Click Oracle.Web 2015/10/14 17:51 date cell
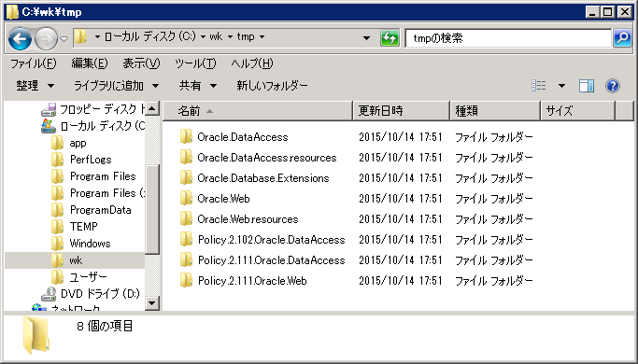The height and width of the screenshot is (364, 638). coord(401,199)
